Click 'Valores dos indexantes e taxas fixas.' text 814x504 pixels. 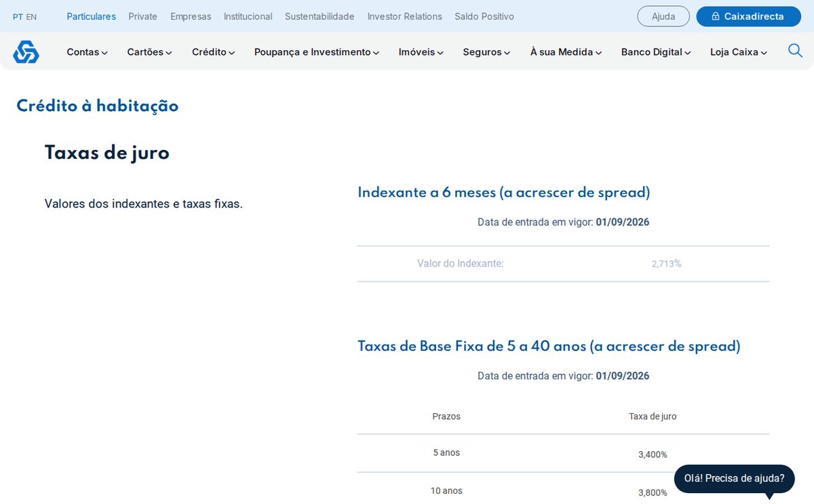tap(144, 203)
